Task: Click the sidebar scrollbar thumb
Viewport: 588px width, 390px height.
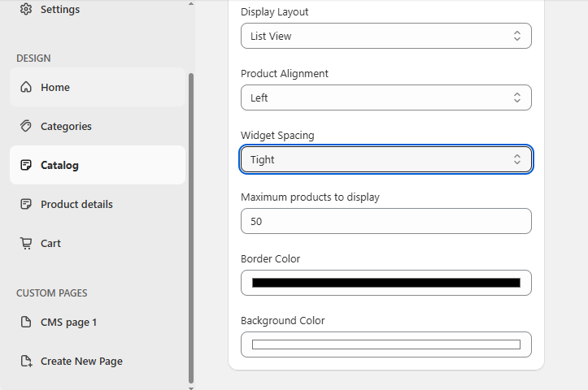Action: [191, 227]
